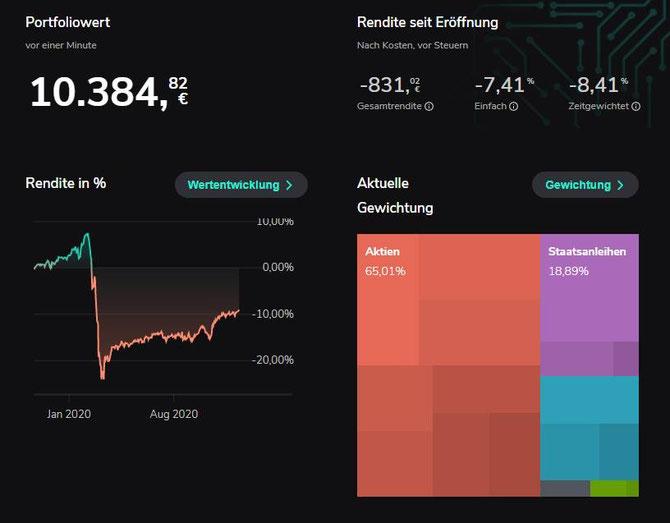Image resolution: width=670 pixels, height=523 pixels.
Task: Select the Staatsanleihen 18,89% treemap block
Action: pos(590,305)
